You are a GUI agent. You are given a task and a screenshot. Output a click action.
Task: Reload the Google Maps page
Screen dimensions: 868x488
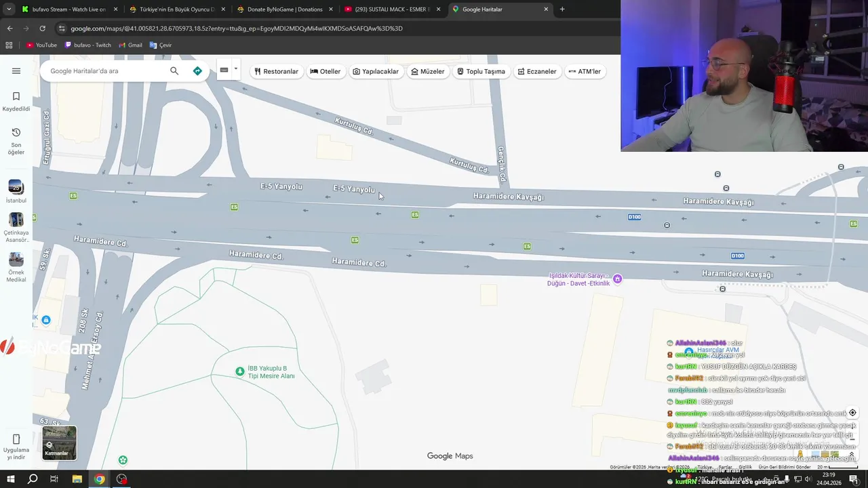[x=42, y=28]
